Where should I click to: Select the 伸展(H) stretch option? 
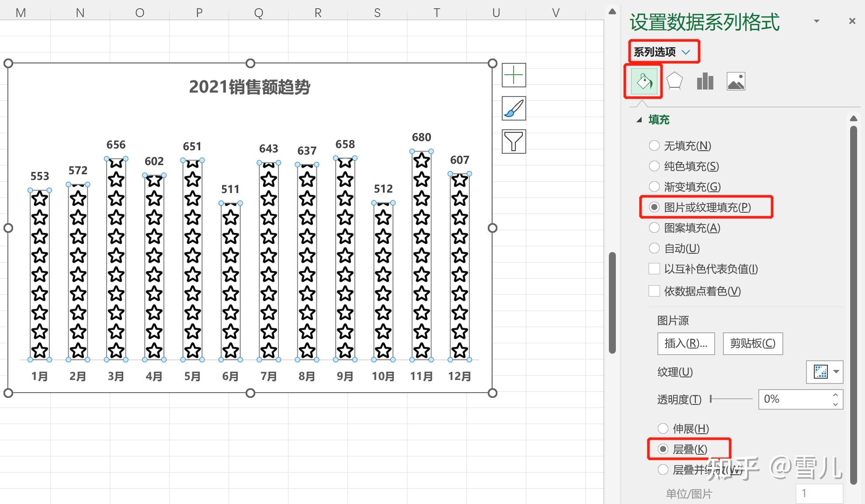pos(663,428)
